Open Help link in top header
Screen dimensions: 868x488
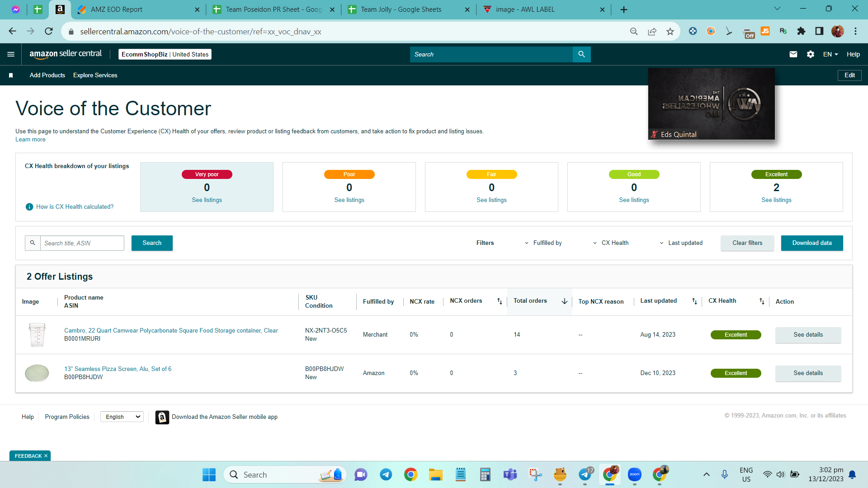click(853, 54)
